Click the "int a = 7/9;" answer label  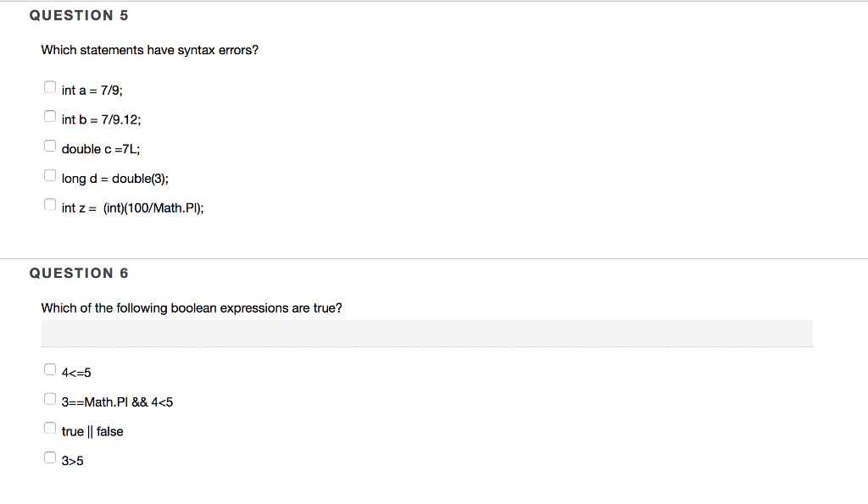(x=93, y=90)
